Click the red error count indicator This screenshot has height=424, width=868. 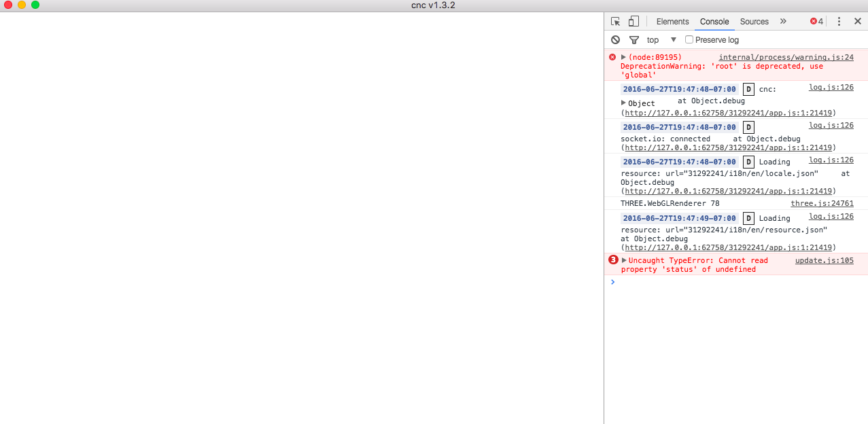coord(816,22)
